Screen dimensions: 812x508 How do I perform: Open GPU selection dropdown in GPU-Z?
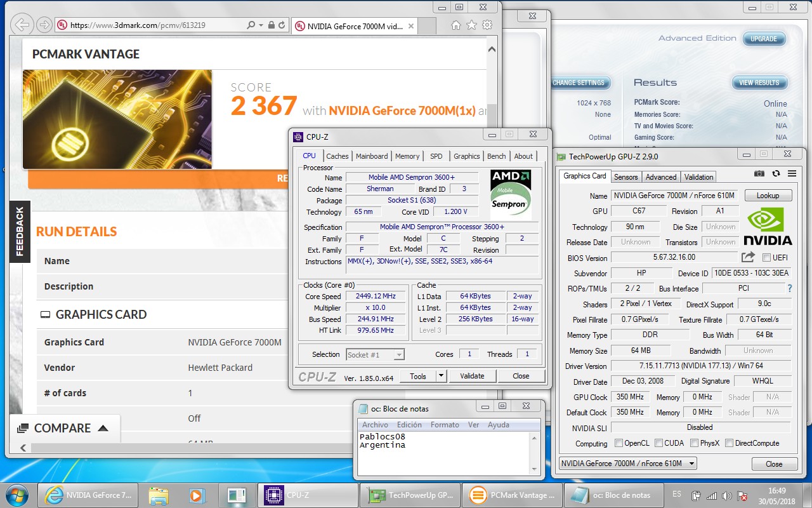tap(627, 464)
